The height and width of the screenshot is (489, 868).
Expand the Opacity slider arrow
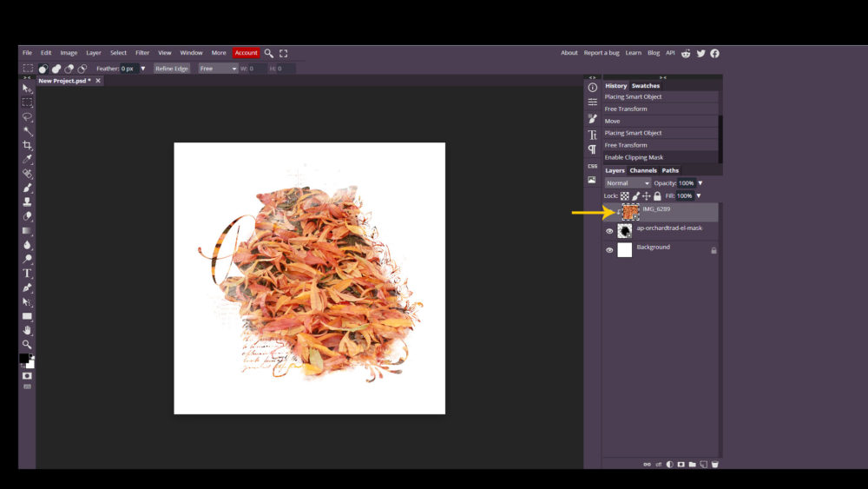(x=700, y=183)
